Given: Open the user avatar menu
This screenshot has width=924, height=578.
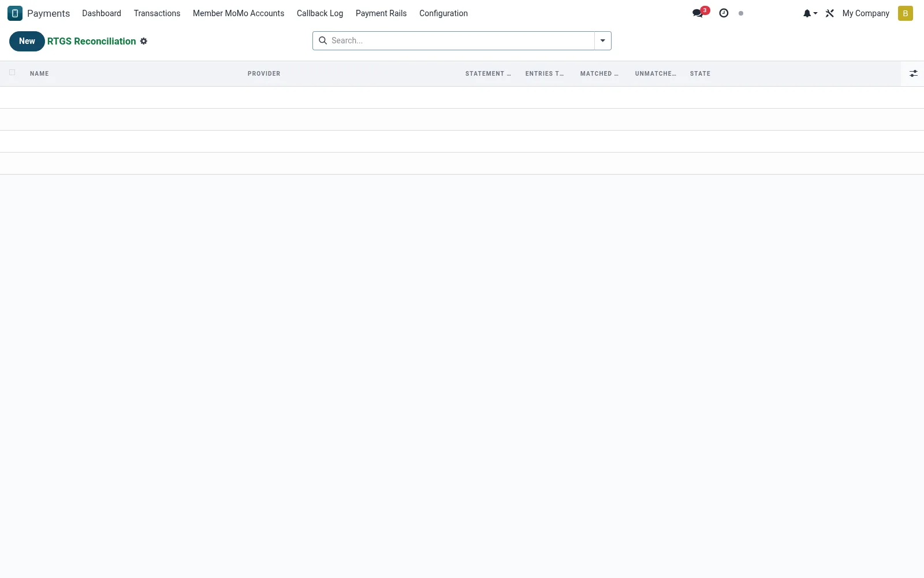Looking at the screenshot, I should (x=906, y=13).
